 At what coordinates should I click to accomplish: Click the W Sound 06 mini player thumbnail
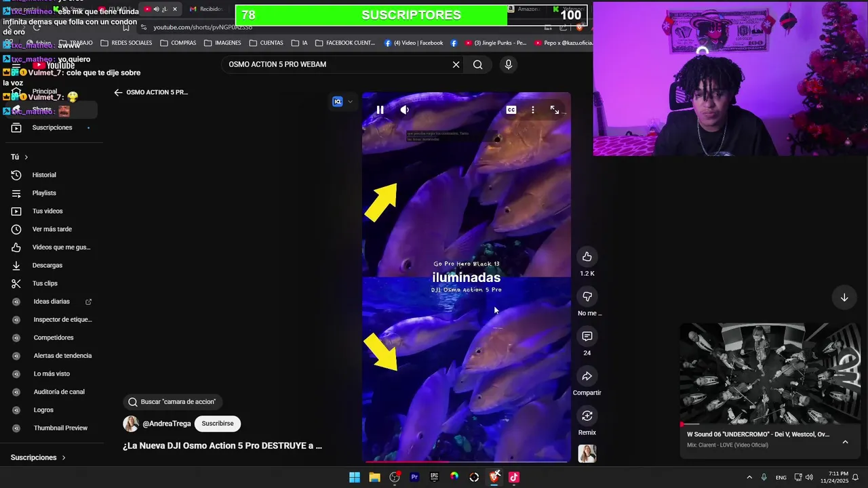pyautogui.click(x=770, y=374)
